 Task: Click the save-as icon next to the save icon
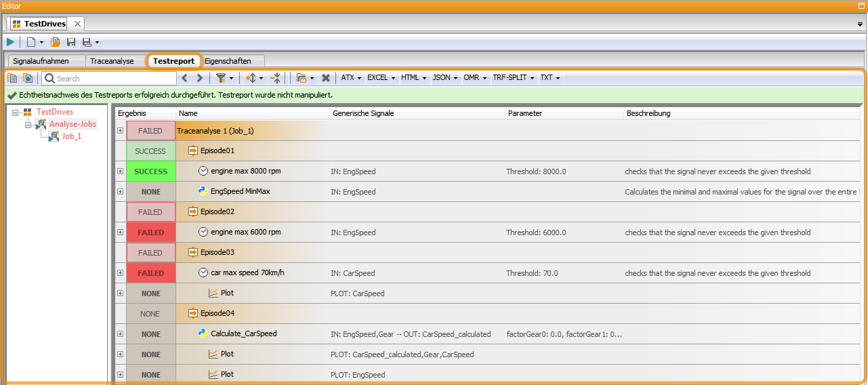click(x=87, y=42)
